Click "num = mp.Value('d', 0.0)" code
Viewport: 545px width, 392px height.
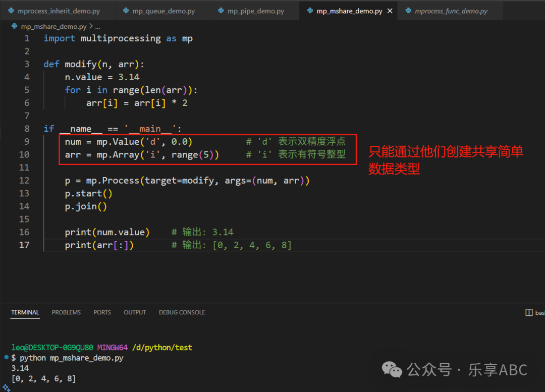129,142
